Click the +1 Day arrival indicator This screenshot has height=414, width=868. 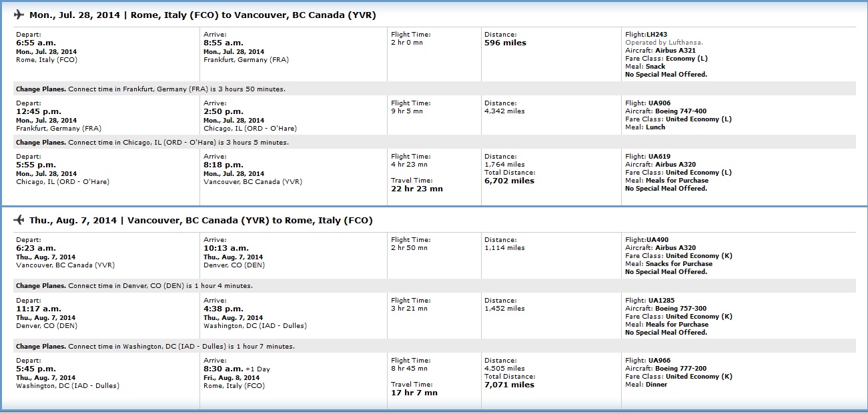tap(258, 369)
